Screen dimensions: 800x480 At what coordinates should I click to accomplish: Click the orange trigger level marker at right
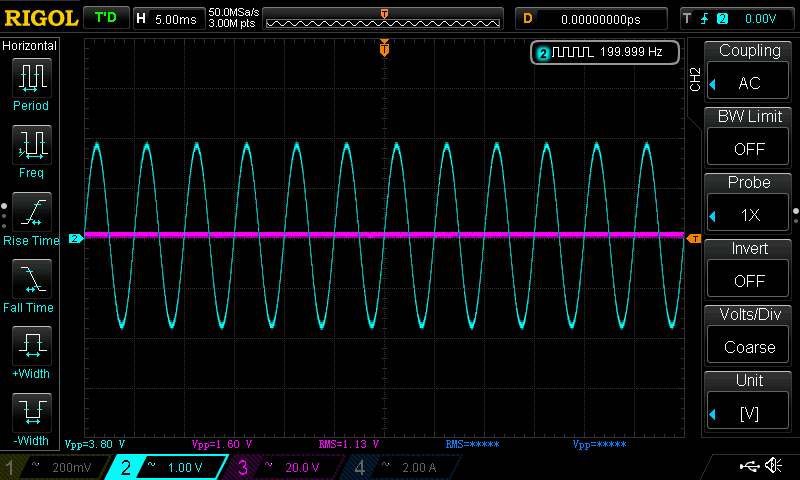[694, 239]
